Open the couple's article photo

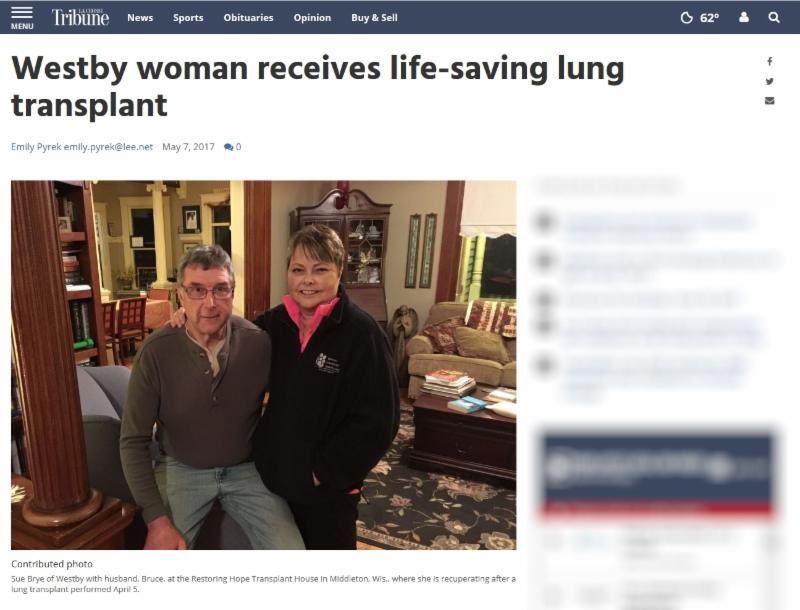pyautogui.click(x=264, y=365)
